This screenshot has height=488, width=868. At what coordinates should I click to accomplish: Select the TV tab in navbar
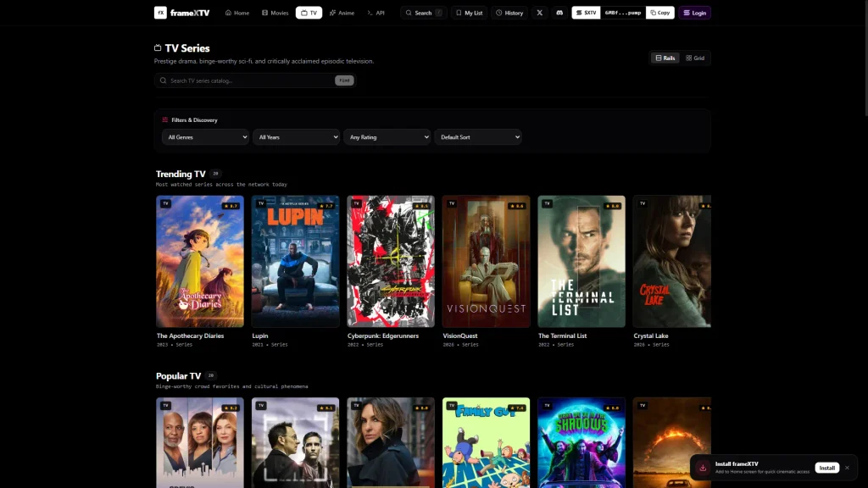click(x=309, y=13)
